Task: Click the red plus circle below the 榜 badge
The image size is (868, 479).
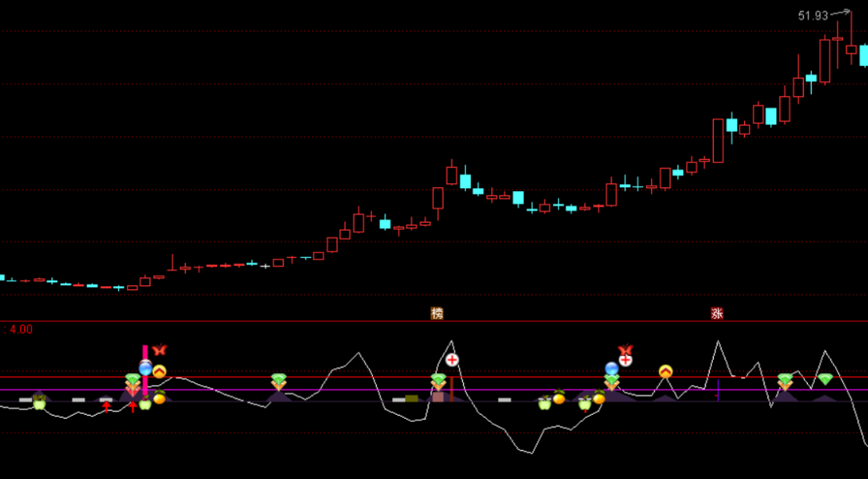Action: pyautogui.click(x=452, y=360)
